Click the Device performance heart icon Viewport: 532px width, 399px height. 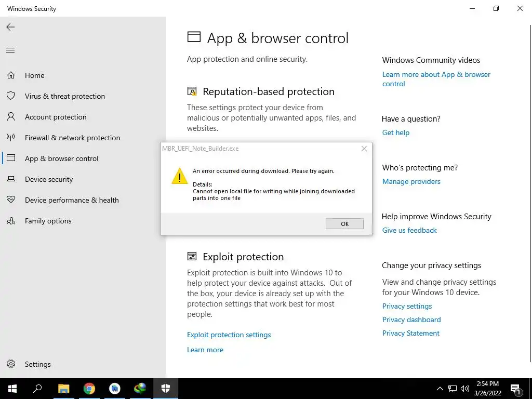click(x=11, y=200)
